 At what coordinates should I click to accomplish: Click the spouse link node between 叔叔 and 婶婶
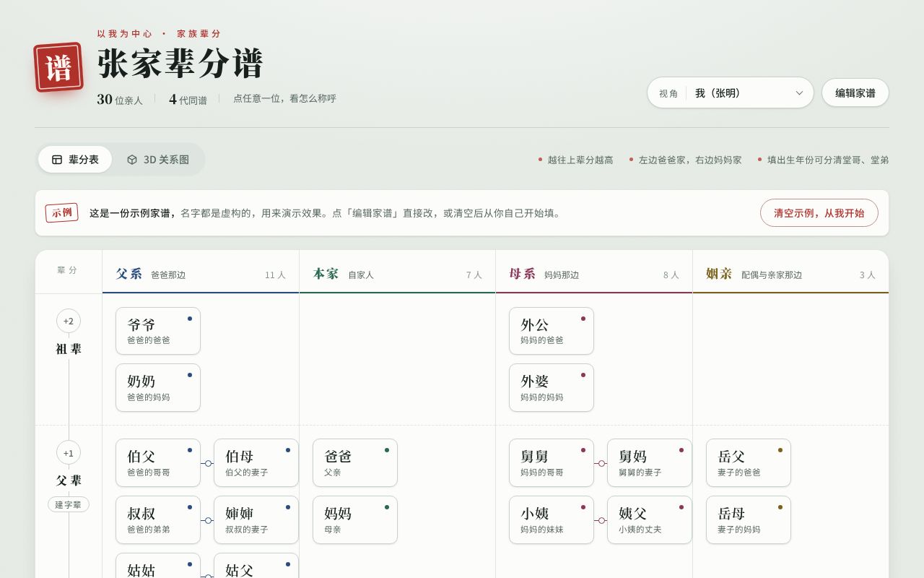click(208, 520)
